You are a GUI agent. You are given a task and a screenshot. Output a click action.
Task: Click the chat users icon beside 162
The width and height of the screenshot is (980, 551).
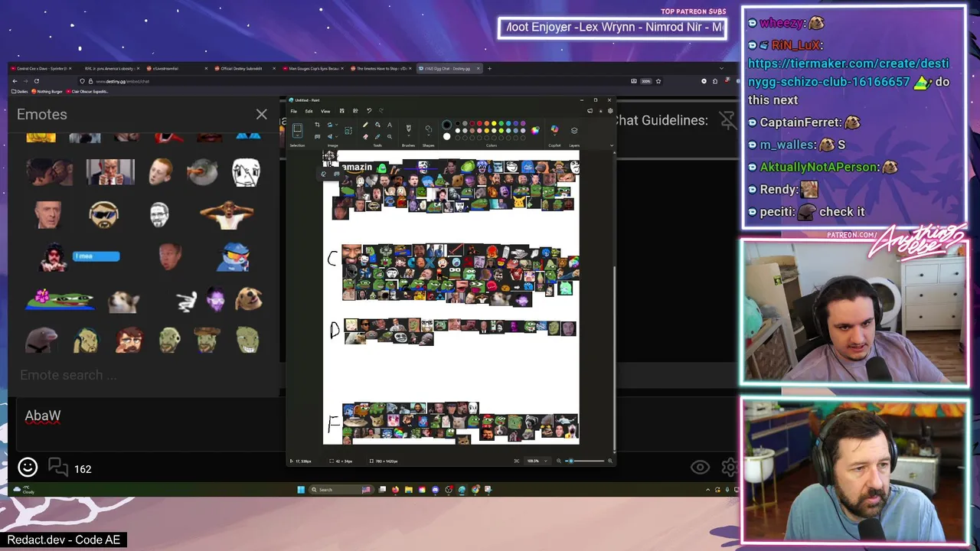(58, 466)
